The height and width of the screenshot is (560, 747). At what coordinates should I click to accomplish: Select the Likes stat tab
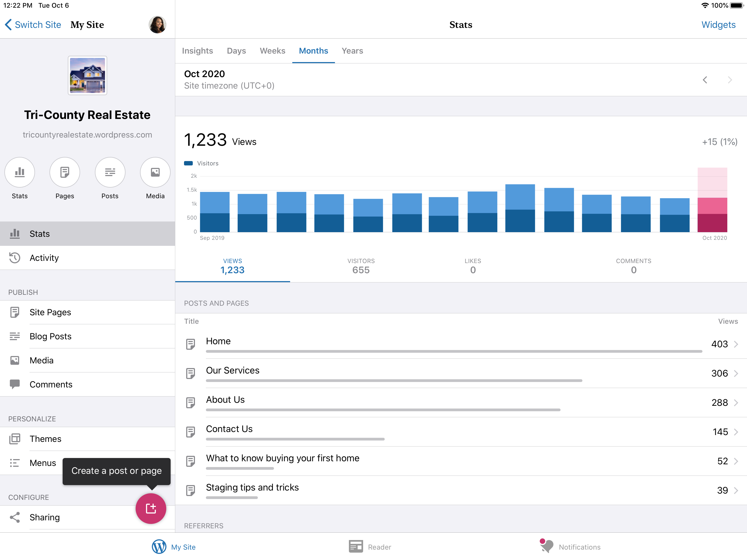point(472,266)
